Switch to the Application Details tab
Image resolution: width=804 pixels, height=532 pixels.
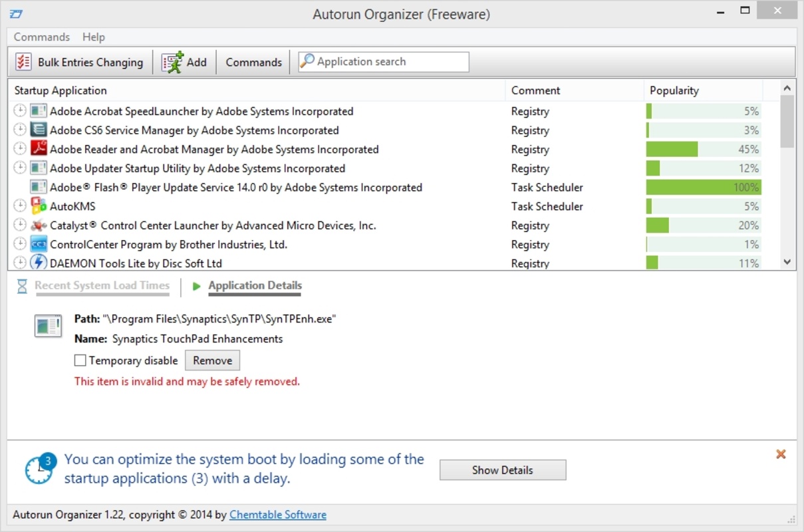coord(255,286)
